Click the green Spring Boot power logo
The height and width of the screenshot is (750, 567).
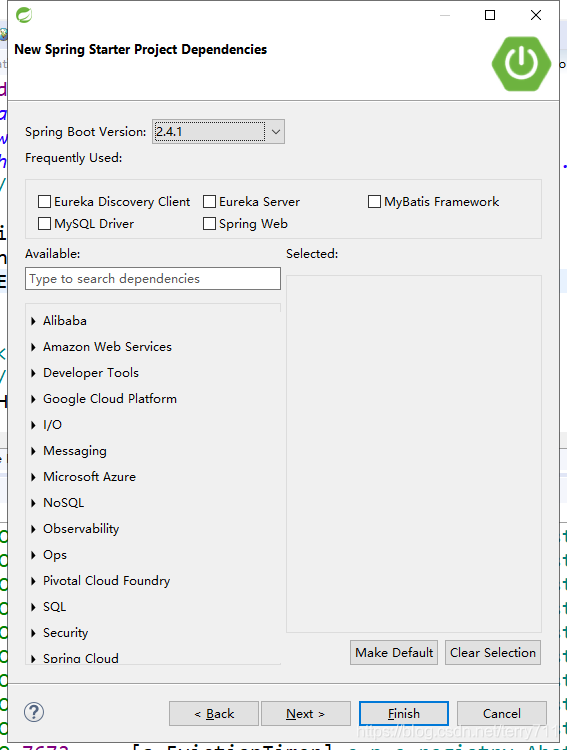click(521, 63)
